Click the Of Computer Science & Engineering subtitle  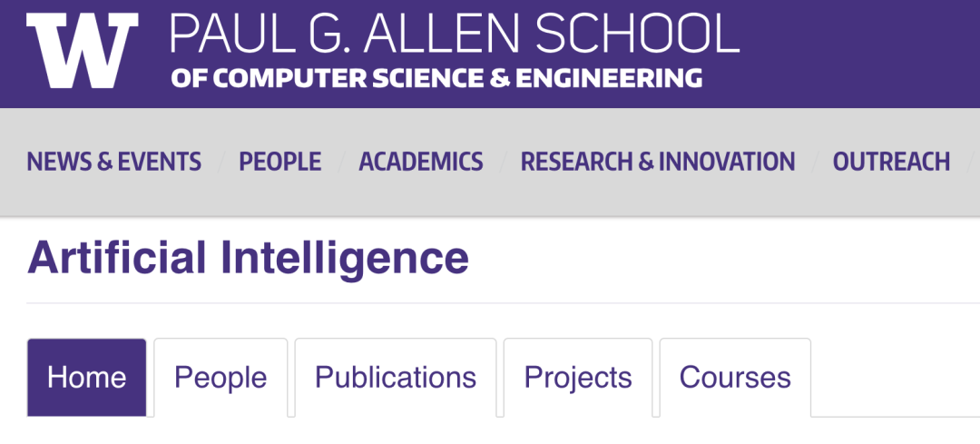coord(436,78)
